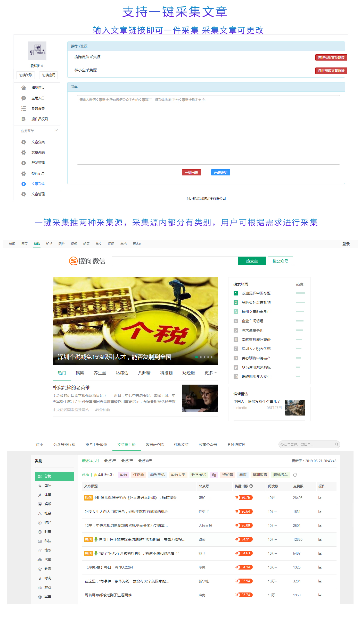
Task: Select the 科技咖 category tab
Action: point(166,373)
